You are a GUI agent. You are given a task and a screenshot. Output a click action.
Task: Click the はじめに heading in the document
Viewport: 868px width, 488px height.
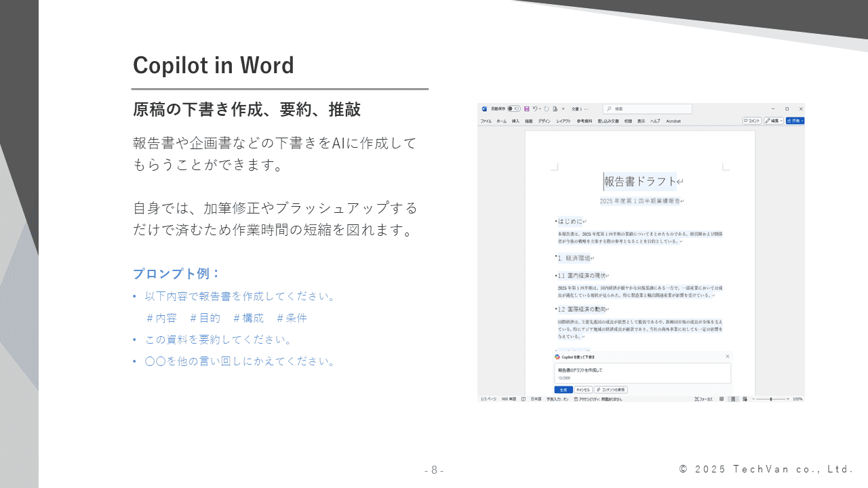point(570,221)
